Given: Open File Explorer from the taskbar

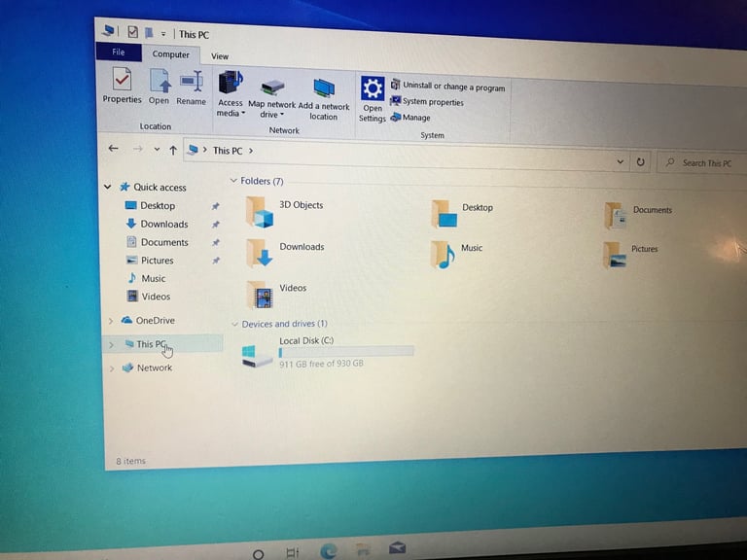Looking at the screenshot, I should pyautogui.click(x=363, y=550).
